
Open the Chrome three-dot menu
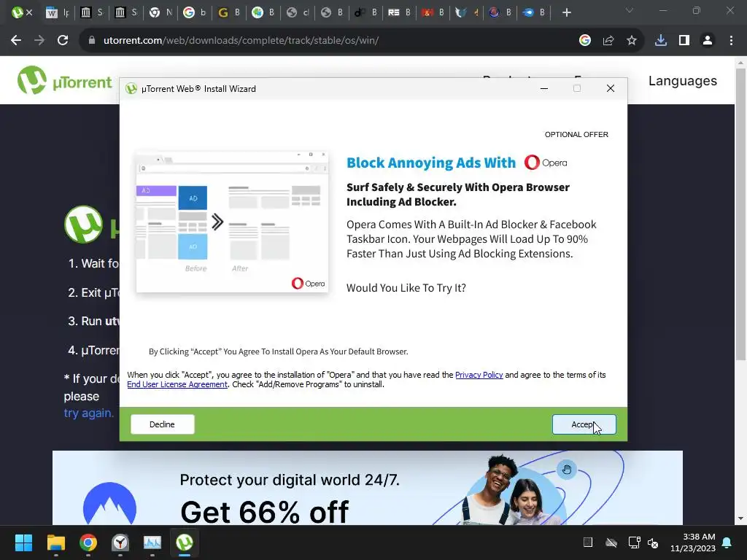731,41
